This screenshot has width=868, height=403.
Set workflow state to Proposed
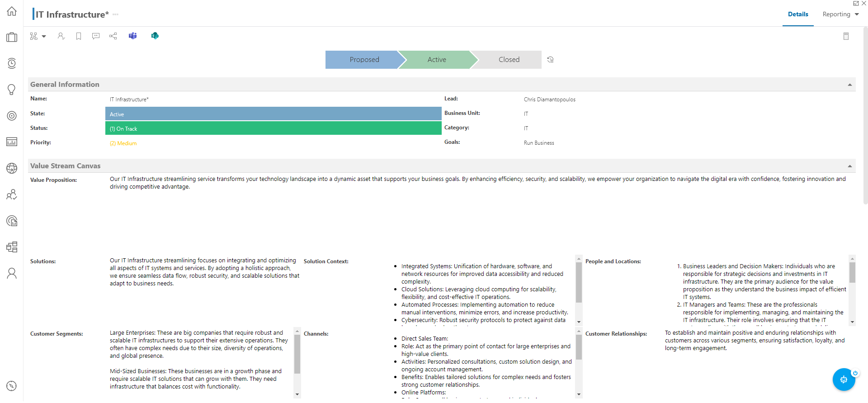[364, 60]
